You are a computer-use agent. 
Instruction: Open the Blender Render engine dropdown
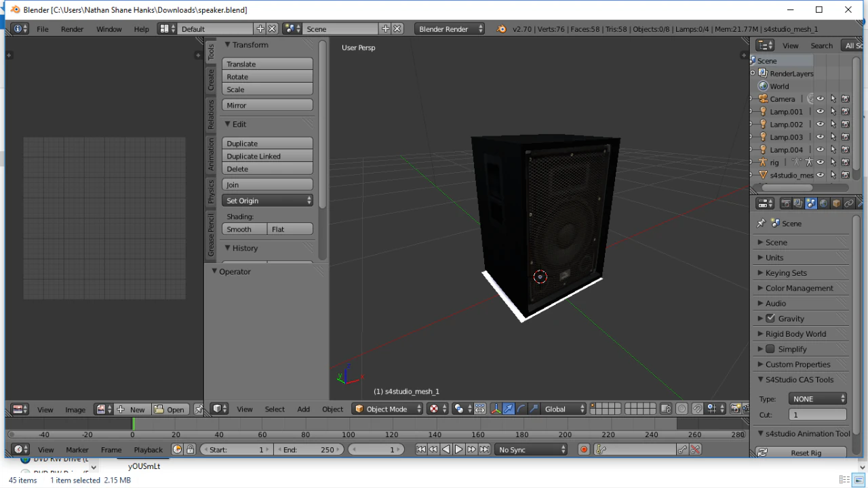(x=450, y=29)
